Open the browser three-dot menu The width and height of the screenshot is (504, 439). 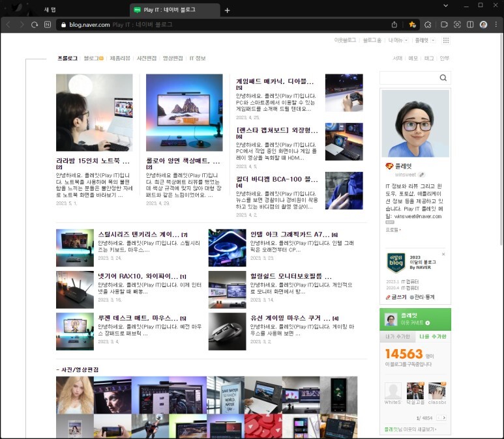point(496,25)
